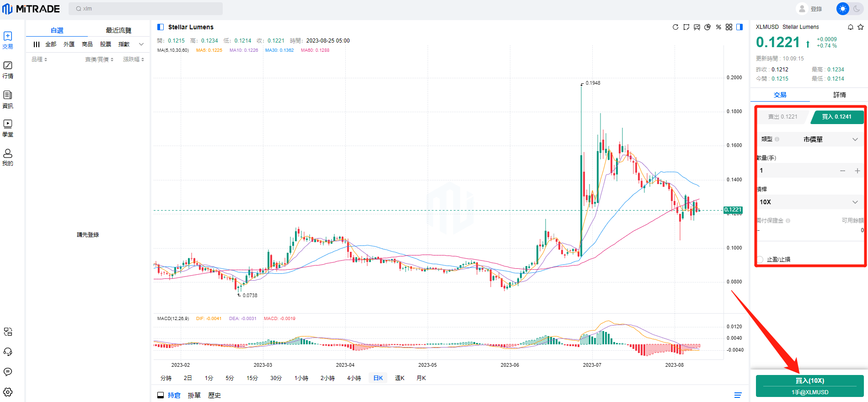This screenshot has height=402, width=868.
Task: Select the 賣出 0.1221 sell button
Action: click(x=782, y=117)
